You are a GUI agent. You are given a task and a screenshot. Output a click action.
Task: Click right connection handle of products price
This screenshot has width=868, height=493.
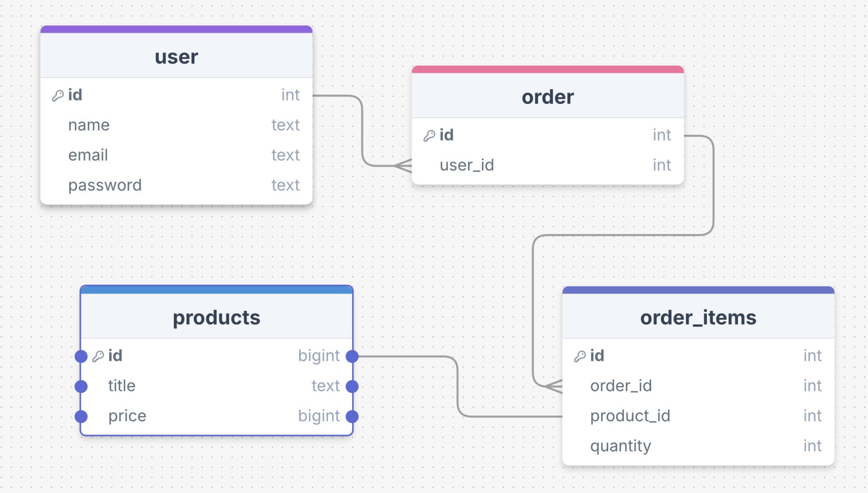352,417
